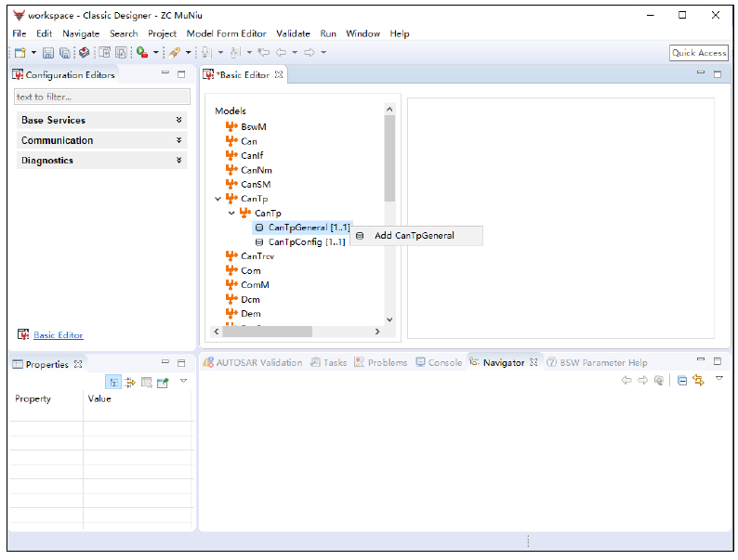The width and height of the screenshot is (738, 560).
Task: Open the Validate menu
Action: (x=293, y=33)
